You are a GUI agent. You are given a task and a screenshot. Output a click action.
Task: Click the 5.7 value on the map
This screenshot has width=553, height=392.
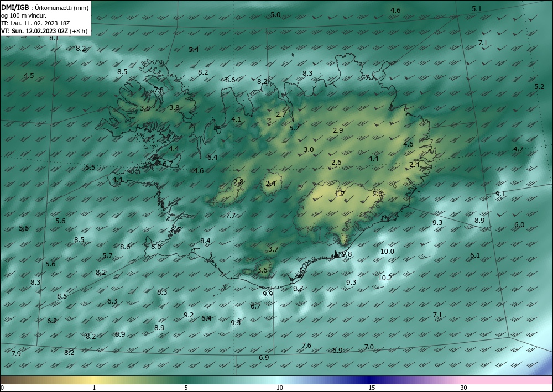point(108,256)
